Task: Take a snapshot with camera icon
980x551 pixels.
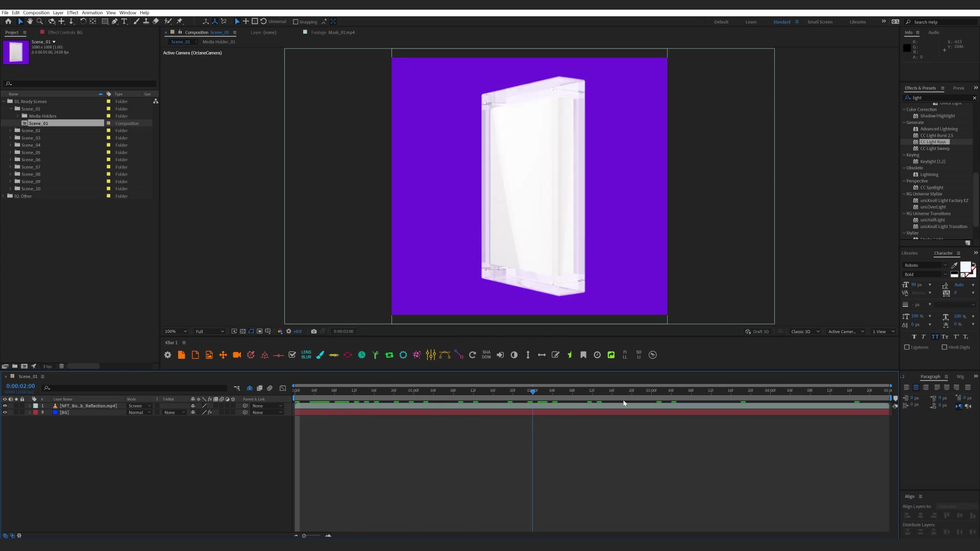Action: point(314,331)
